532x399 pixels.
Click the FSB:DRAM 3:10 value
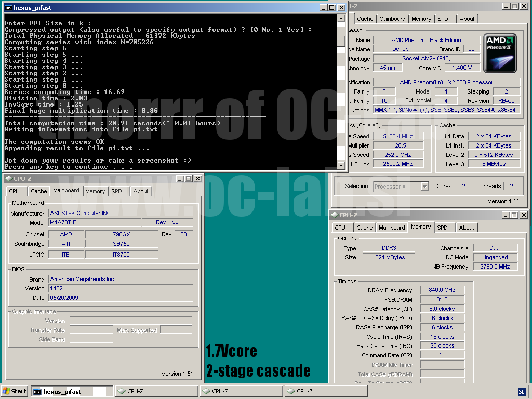[x=442, y=299]
